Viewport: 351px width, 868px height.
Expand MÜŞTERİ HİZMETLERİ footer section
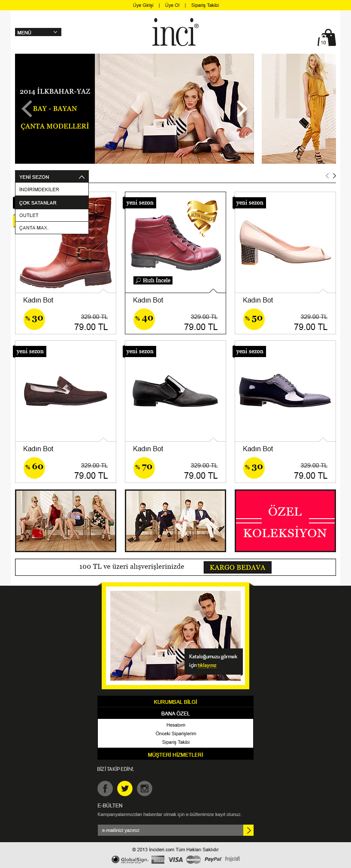tap(175, 755)
